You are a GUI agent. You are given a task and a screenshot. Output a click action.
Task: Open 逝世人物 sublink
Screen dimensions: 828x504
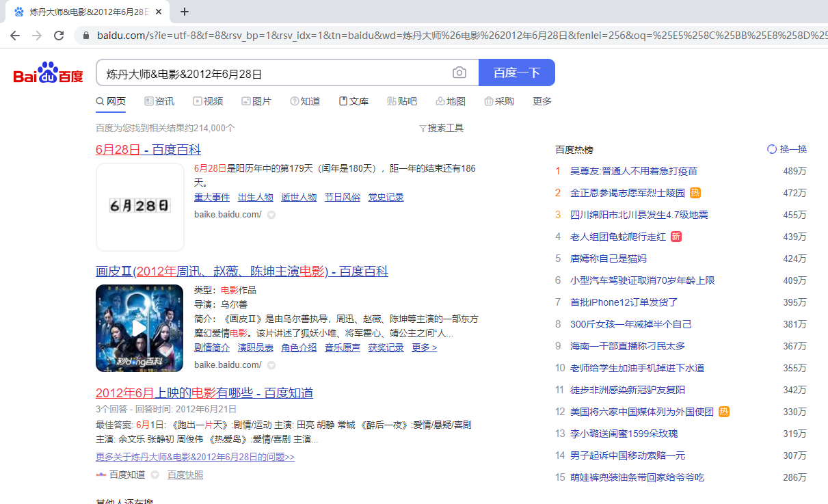pos(299,197)
